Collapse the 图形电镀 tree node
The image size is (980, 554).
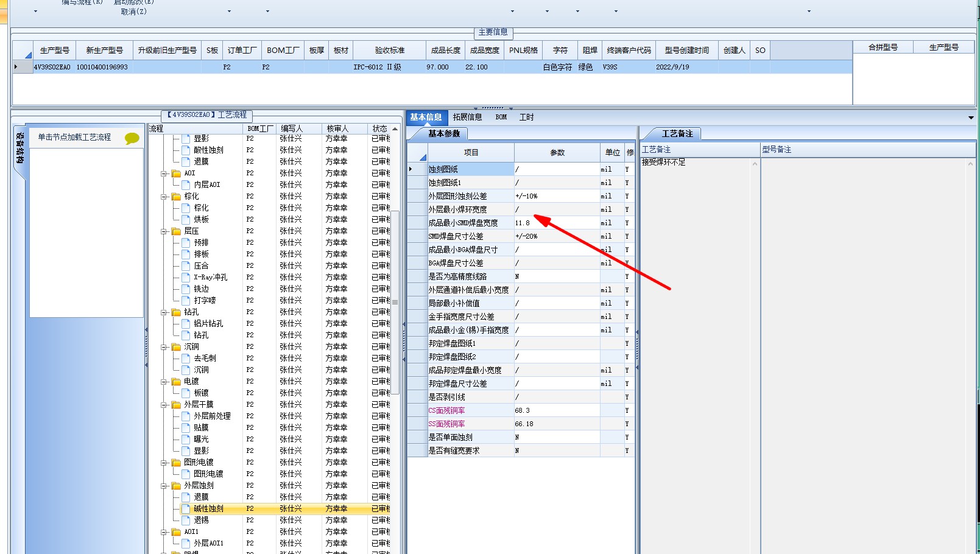click(x=164, y=463)
